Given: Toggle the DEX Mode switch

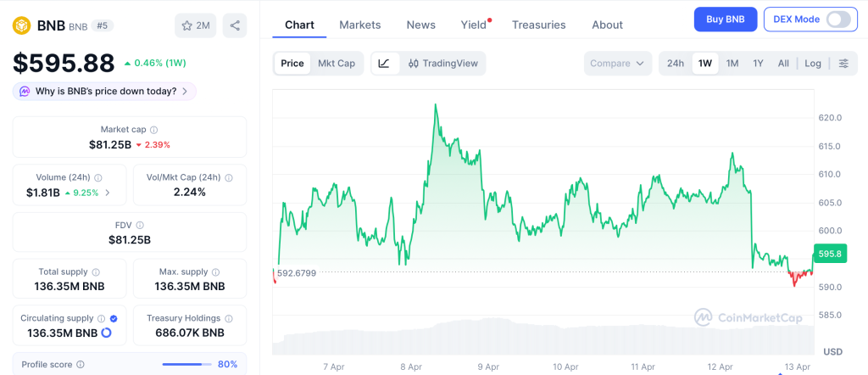Looking at the screenshot, I should click(x=837, y=20).
